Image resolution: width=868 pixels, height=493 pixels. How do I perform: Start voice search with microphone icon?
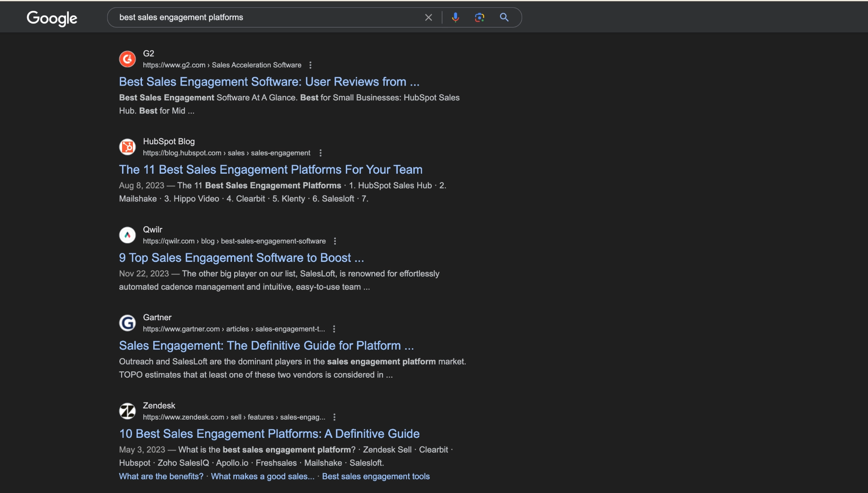[x=455, y=18]
